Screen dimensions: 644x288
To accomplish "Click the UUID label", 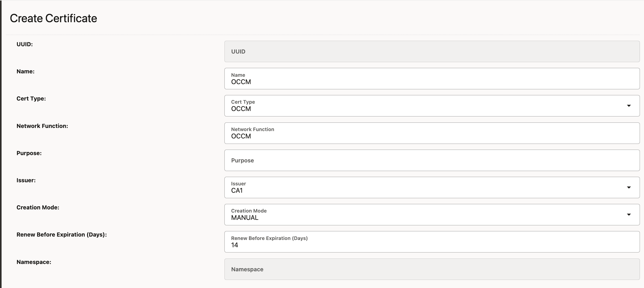I will tap(24, 44).
